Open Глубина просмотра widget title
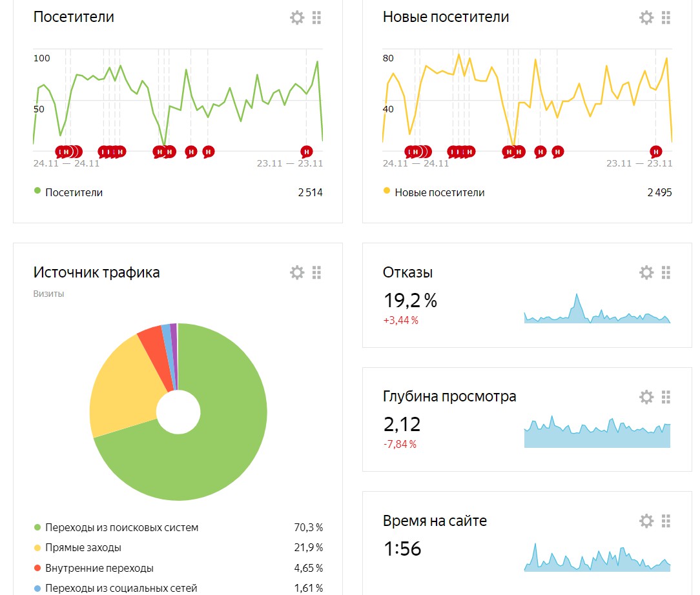700x595 pixels. [449, 396]
